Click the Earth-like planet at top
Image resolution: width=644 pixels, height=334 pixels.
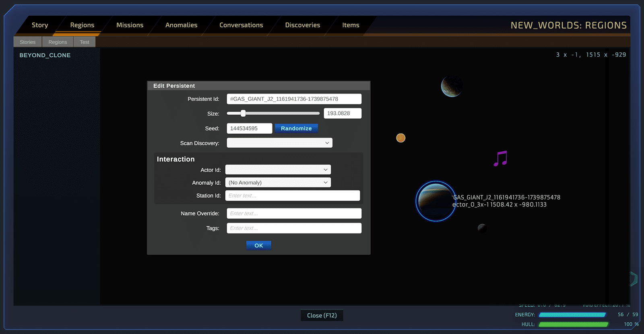click(452, 86)
